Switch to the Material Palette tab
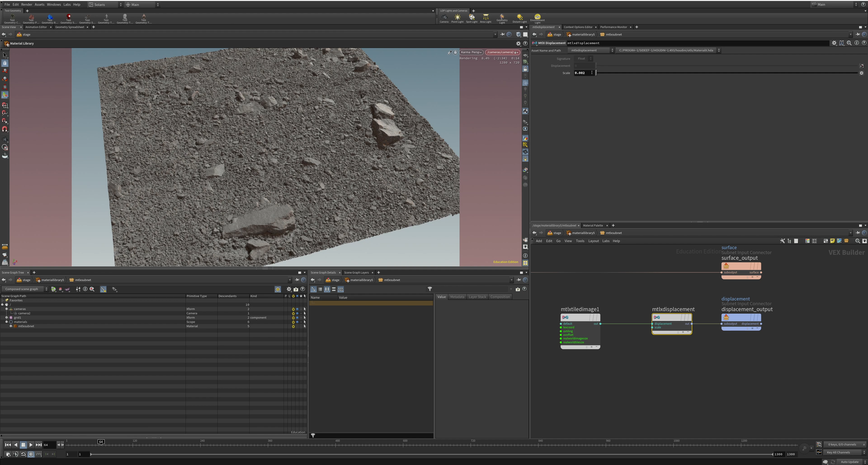Viewport: 868px width, 465px height. (x=593, y=226)
